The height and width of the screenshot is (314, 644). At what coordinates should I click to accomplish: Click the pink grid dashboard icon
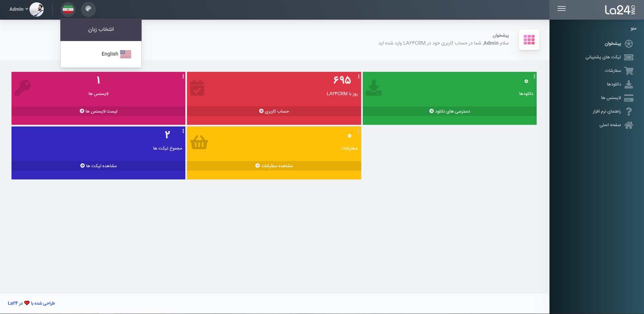pyautogui.click(x=529, y=40)
